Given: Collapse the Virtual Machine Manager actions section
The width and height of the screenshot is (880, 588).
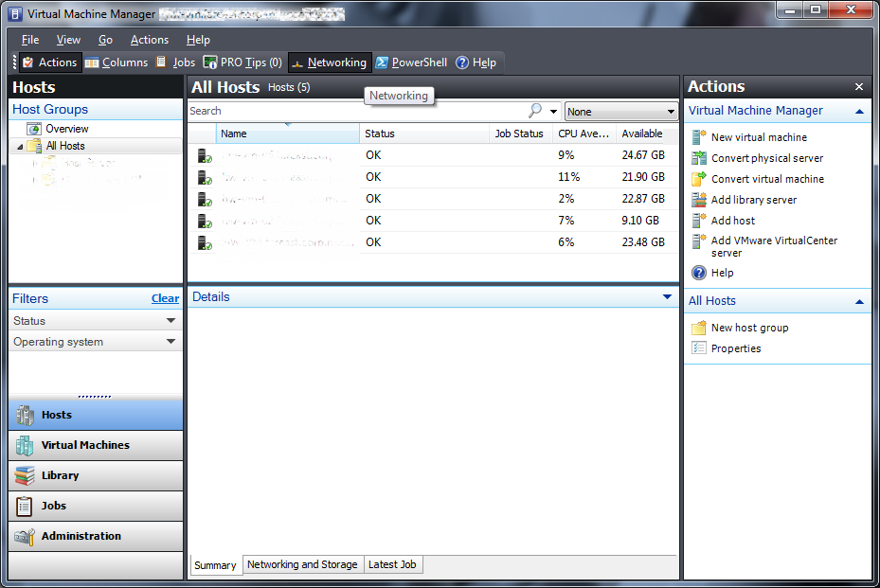Looking at the screenshot, I should coord(859,111).
